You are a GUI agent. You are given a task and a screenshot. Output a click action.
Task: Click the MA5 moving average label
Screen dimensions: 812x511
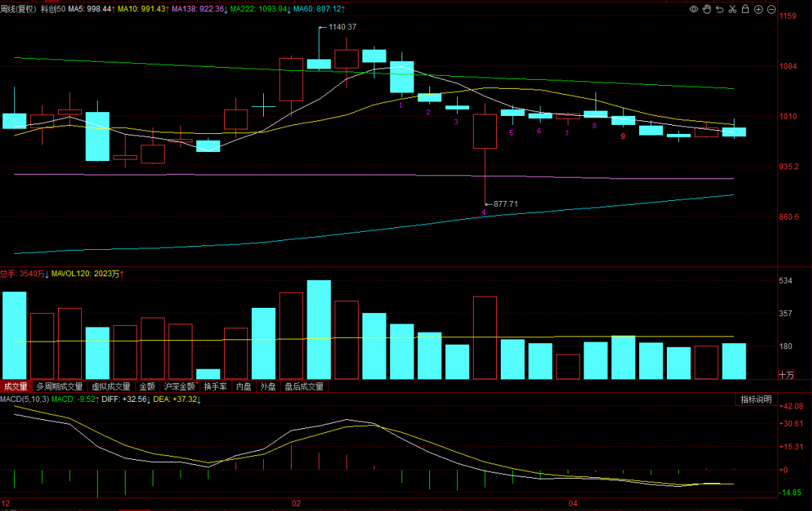(92, 8)
